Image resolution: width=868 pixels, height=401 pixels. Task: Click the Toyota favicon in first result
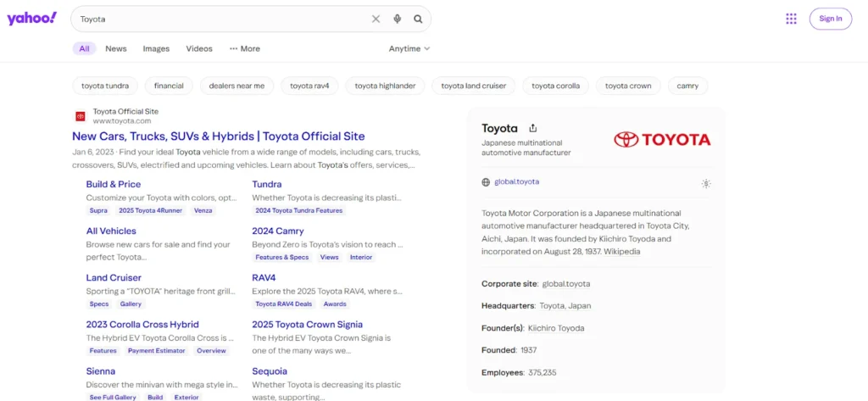[81, 116]
